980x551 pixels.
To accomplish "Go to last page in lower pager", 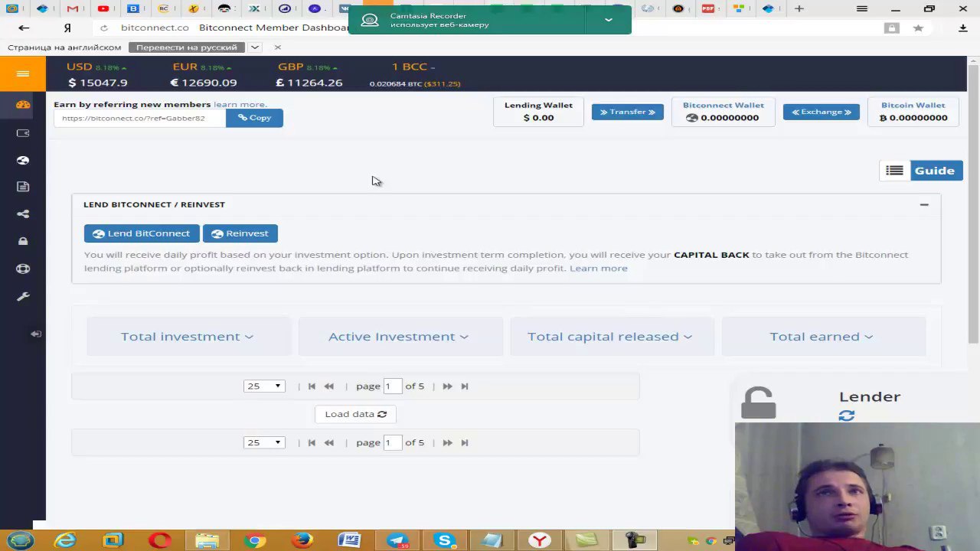I will pyautogui.click(x=465, y=442).
